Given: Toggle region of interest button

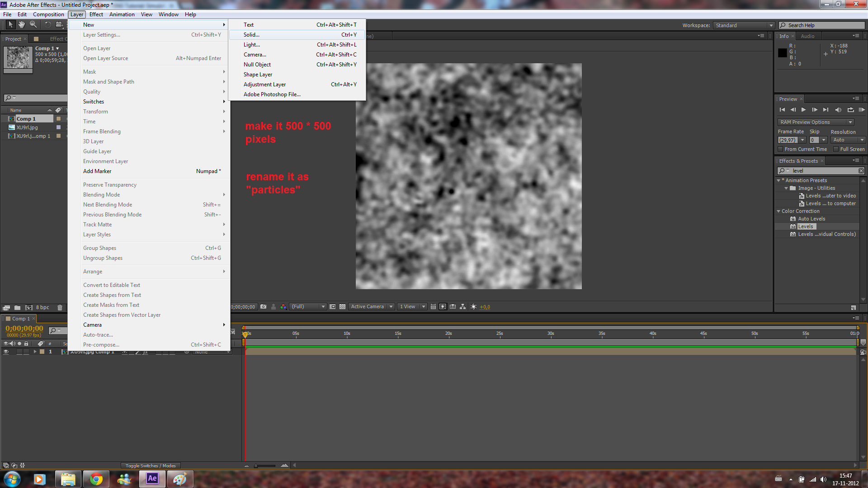Looking at the screenshot, I should (x=333, y=306).
